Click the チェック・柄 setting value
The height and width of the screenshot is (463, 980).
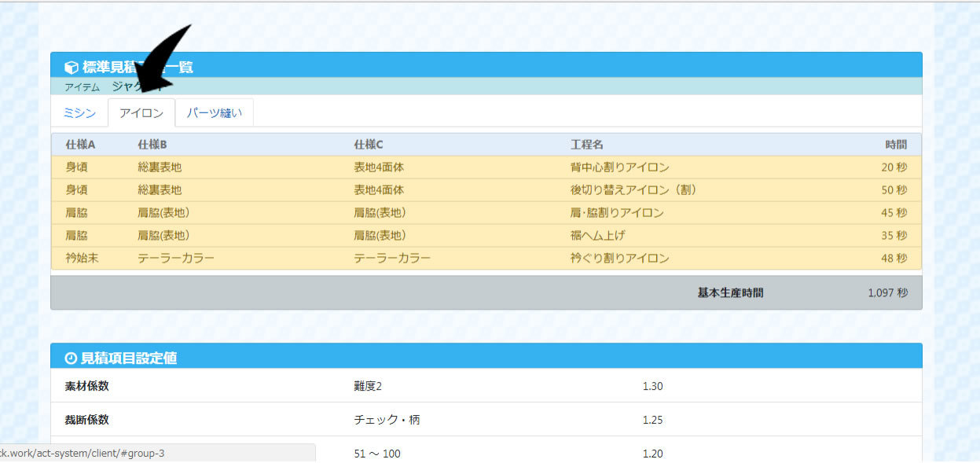(387, 420)
